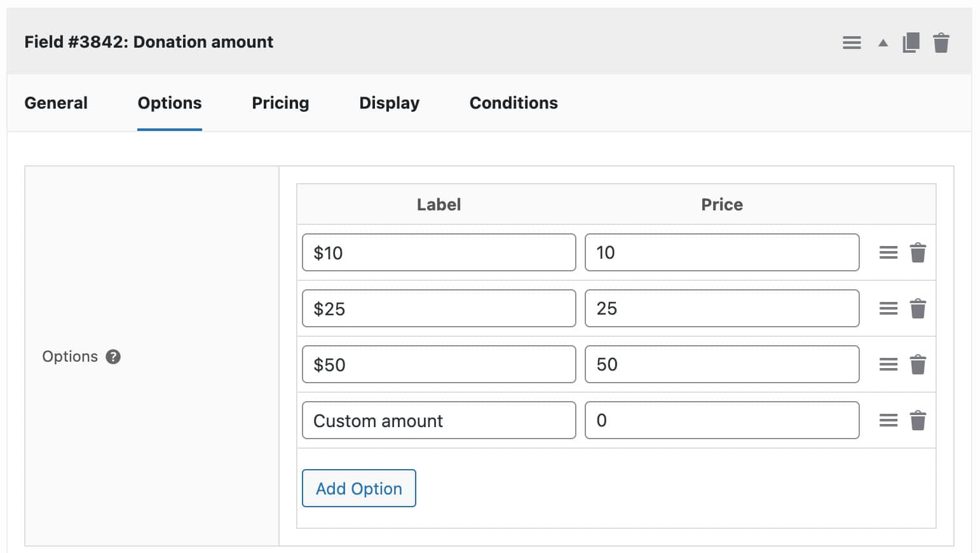
Task: Delete the Donation amount field
Action: pyautogui.click(x=941, y=42)
